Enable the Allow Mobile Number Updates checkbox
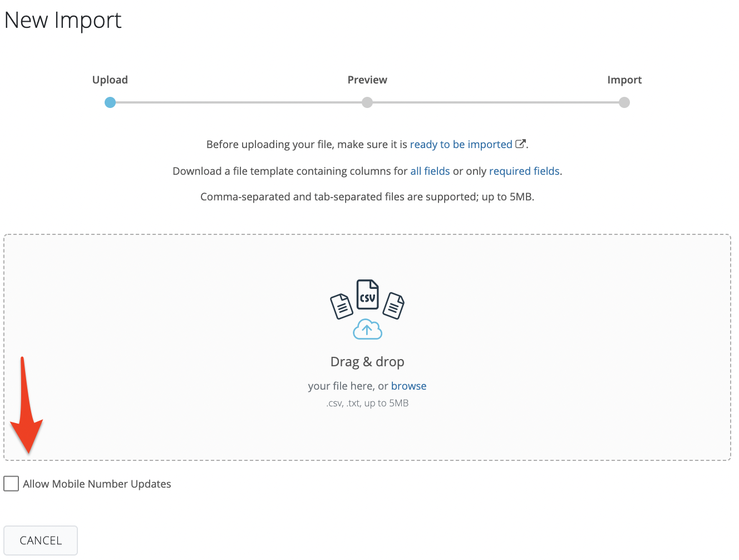The width and height of the screenshot is (739, 560). pyautogui.click(x=11, y=484)
